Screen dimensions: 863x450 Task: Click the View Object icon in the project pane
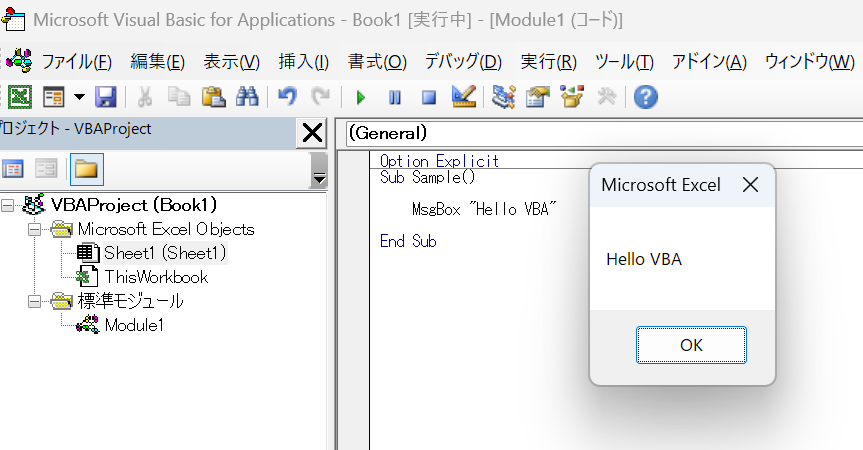click(x=46, y=169)
